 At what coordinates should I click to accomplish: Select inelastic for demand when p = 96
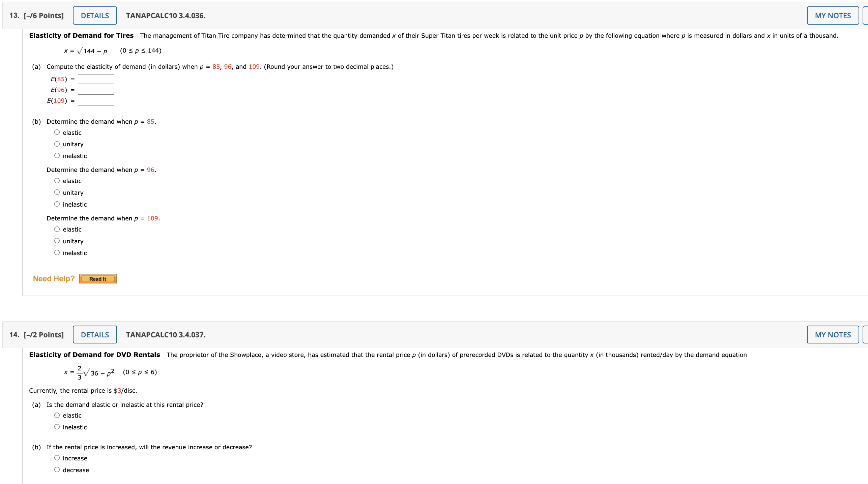(57, 204)
